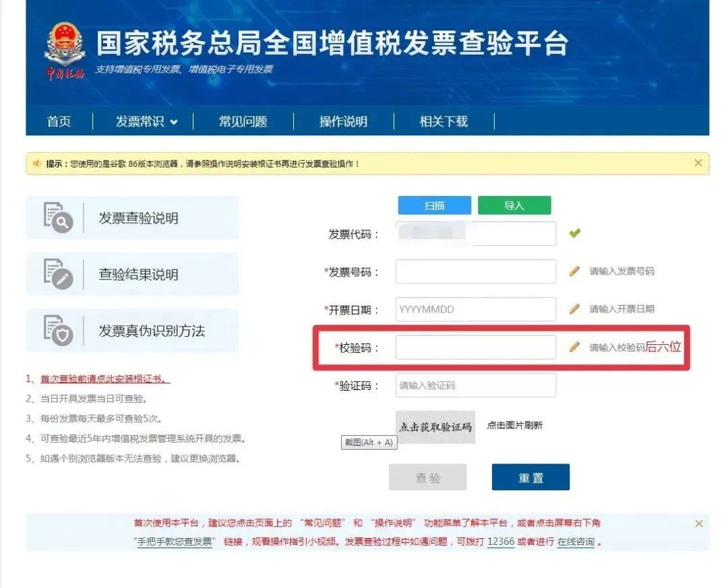This screenshot has width=728, height=588.
Task: Click the document shield icon
Action: coord(58,331)
